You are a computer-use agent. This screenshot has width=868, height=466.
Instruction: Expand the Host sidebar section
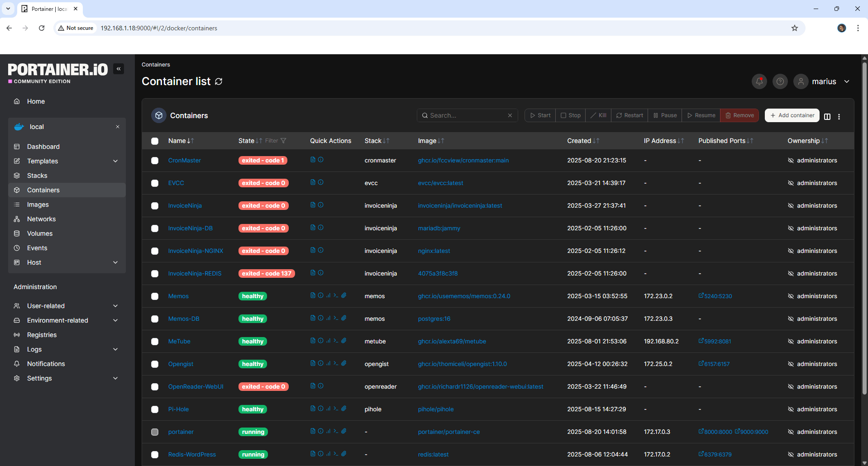coord(67,262)
